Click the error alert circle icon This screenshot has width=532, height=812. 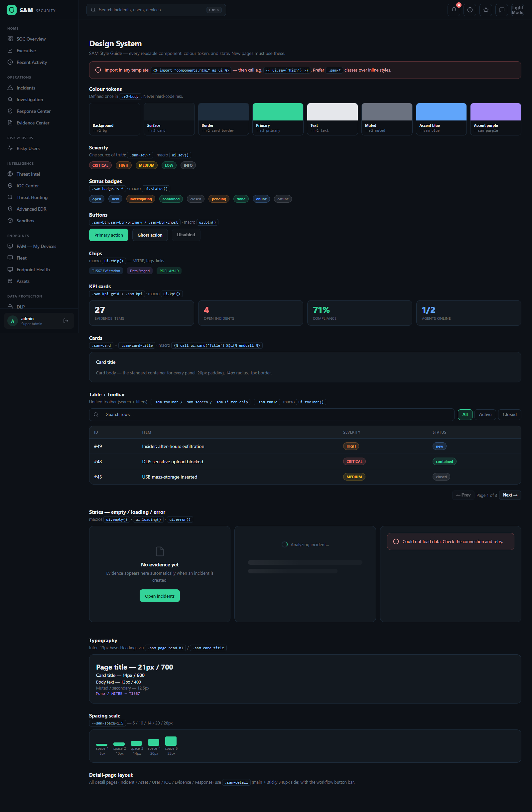[x=396, y=541]
